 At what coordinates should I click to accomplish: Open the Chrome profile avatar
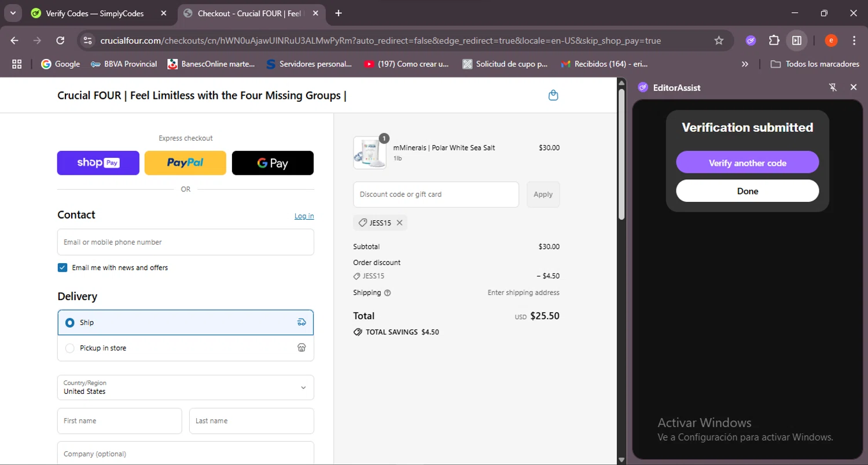click(831, 40)
